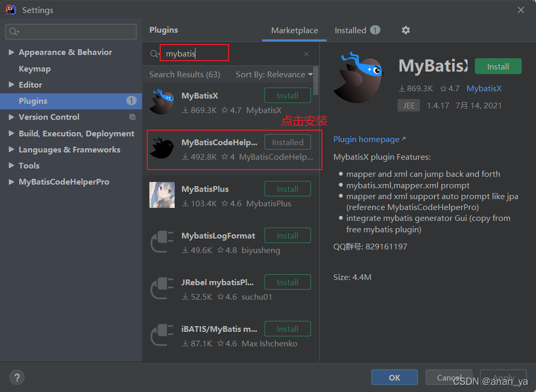Click the JEE tag in details
The image size is (536, 392).
408,105
